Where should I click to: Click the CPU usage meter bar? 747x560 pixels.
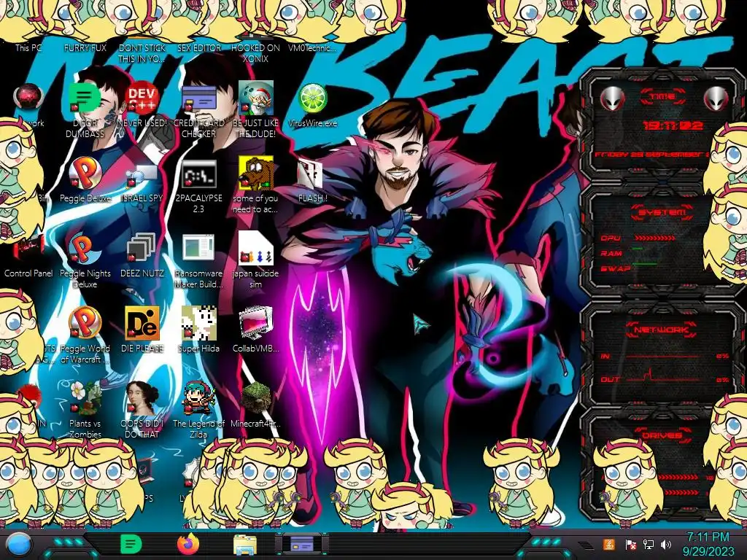pos(654,238)
